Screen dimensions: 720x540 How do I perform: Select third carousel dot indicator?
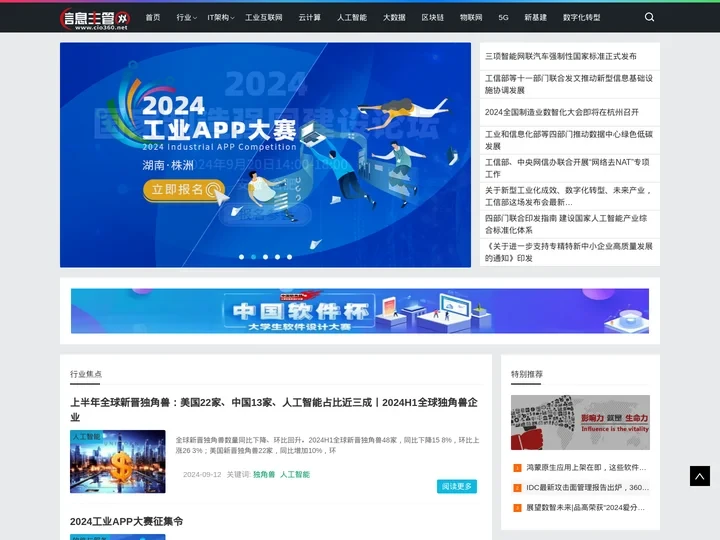pos(265,257)
